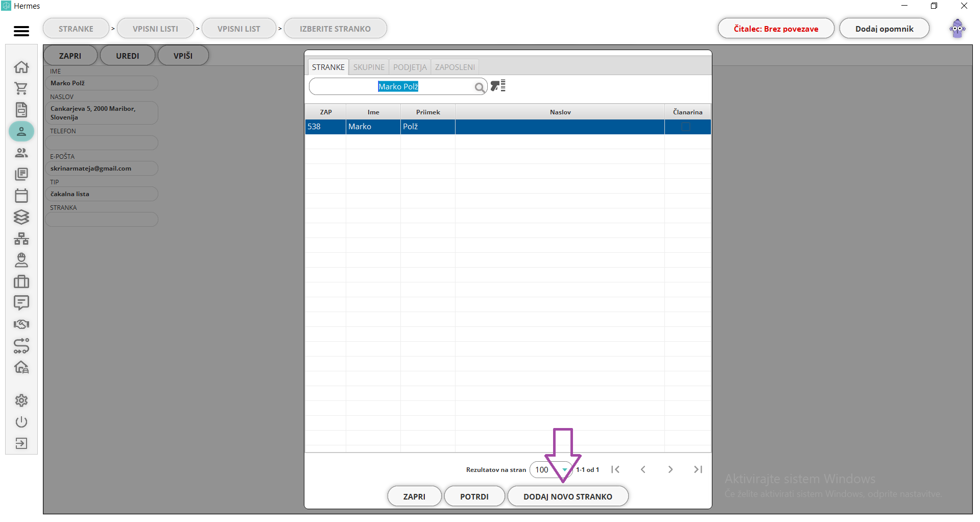Jump to first results page
Image resolution: width=980 pixels, height=522 pixels.
[615, 469]
